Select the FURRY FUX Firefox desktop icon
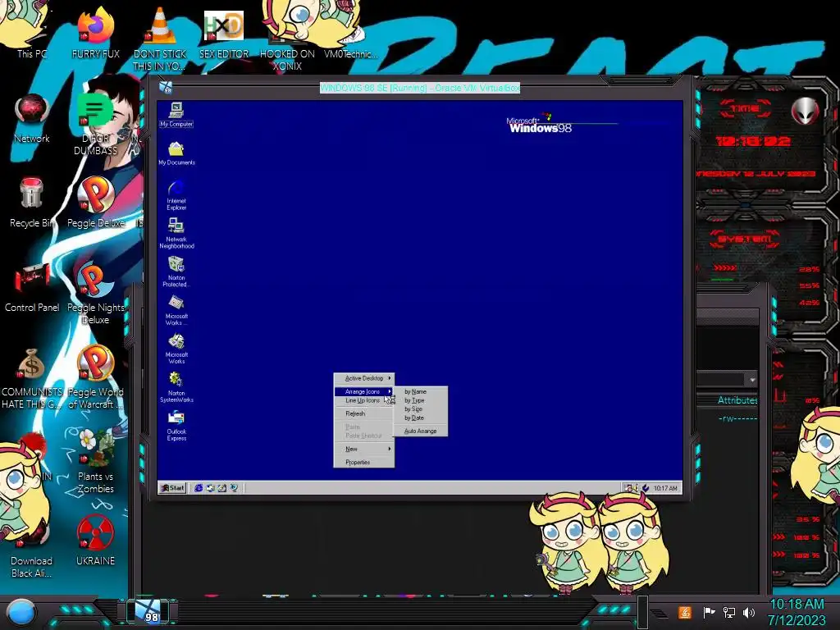 [95, 32]
